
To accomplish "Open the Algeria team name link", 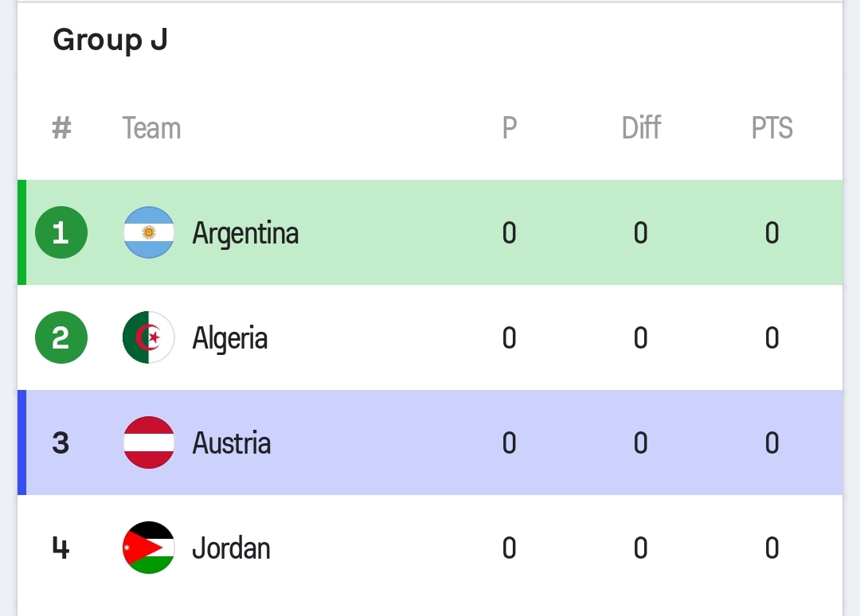I will pos(230,338).
